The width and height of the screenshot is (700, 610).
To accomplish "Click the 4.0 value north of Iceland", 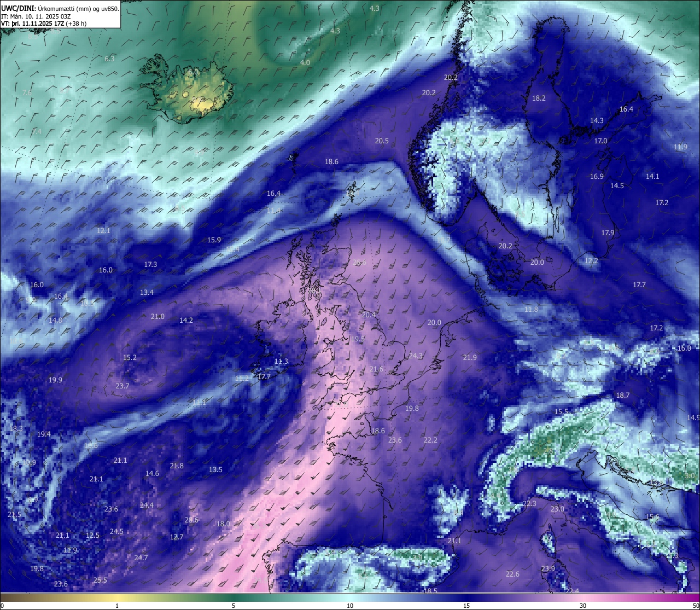I will tap(305, 63).
